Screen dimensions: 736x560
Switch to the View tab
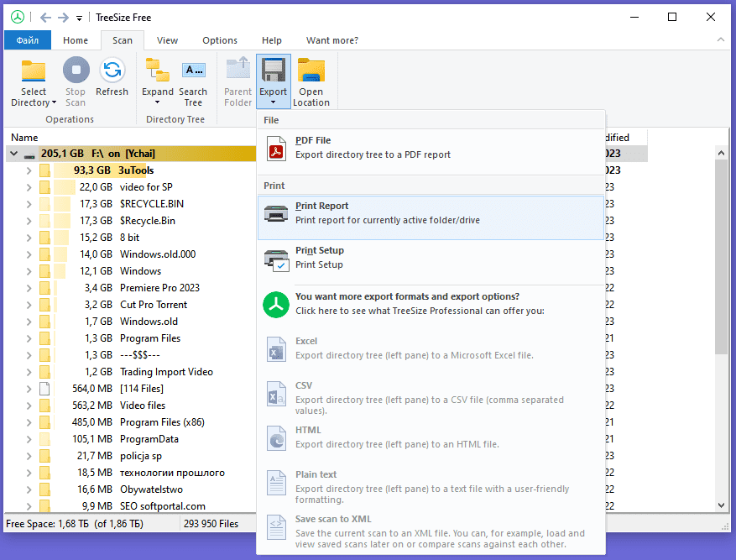point(167,40)
